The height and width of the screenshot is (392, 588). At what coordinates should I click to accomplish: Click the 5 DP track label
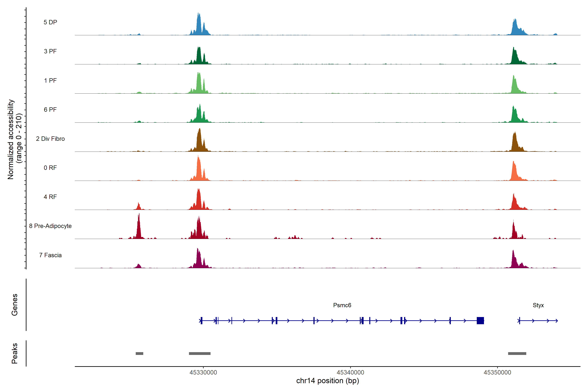tap(50, 22)
